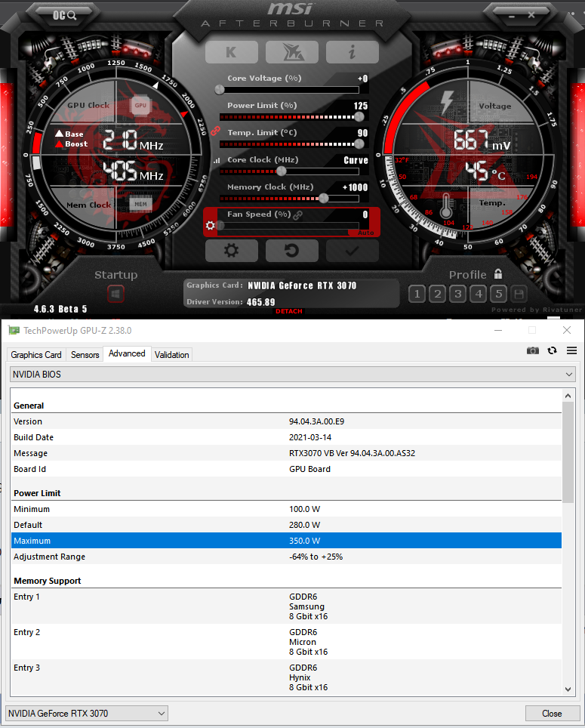Select the Advanced tab
The height and width of the screenshot is (728, 585).
coord(127,353)
